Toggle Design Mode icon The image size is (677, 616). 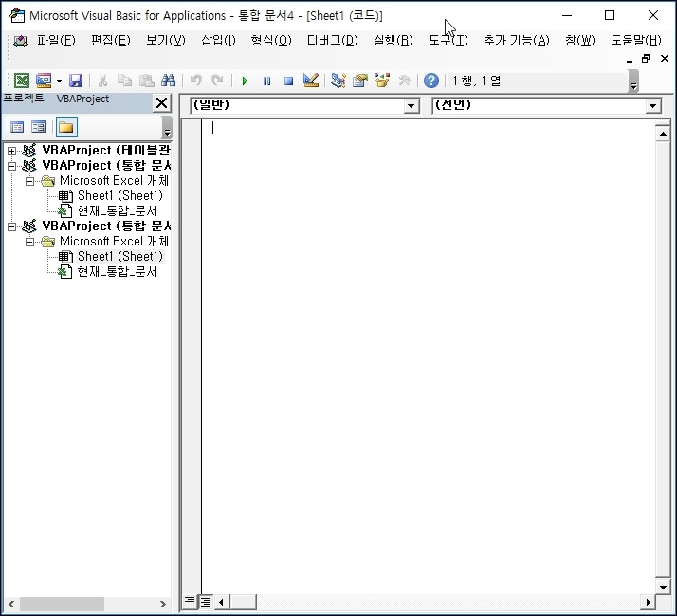pos(310,81)
